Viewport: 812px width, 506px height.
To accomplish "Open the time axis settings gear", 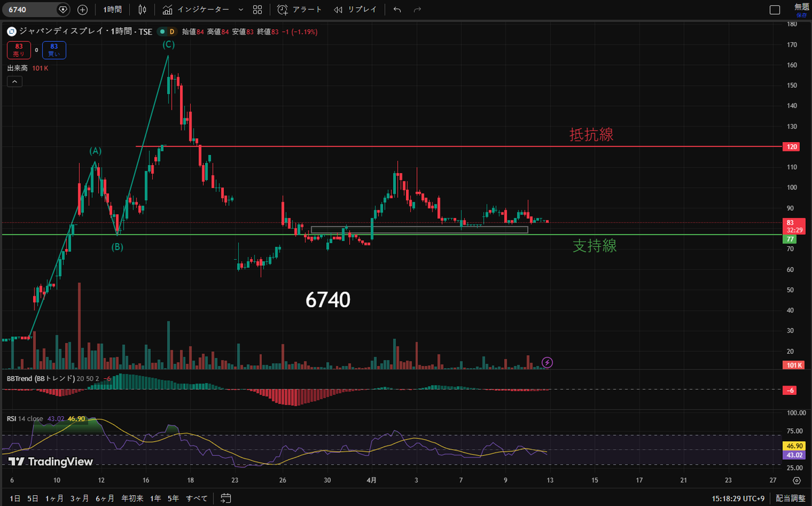I will 796,481.
